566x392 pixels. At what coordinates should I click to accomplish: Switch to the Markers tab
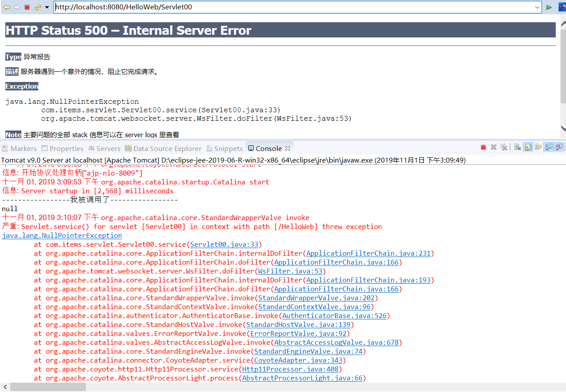20,148
